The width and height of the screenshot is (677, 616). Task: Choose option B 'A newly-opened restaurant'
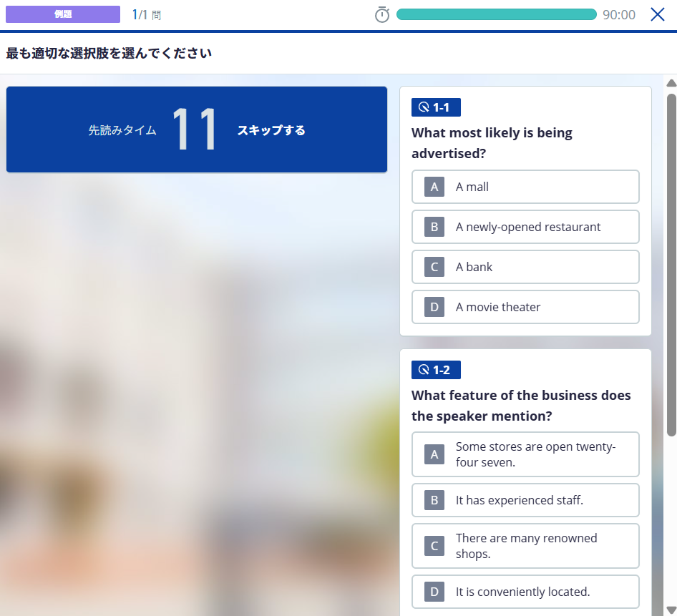525,227
